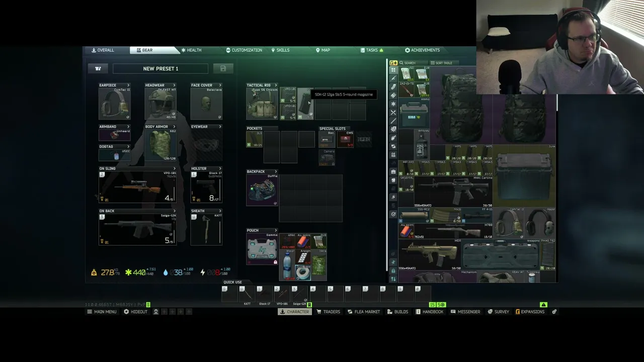Select the CMS kit in special slots
The image size is (644, 362).
point(346,139)
